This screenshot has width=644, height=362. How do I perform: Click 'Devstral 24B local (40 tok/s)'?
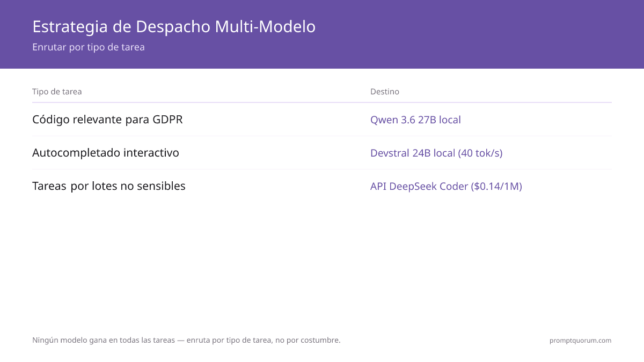[x=436, y=153]
